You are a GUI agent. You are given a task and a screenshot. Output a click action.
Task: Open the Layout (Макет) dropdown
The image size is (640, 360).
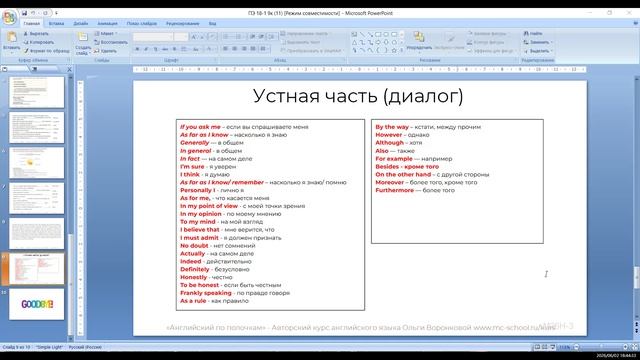point(106,33)
